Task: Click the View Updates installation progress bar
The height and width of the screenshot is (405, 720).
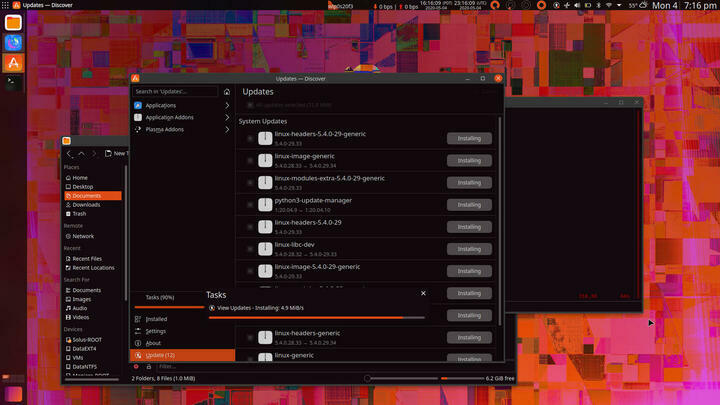Action: [316, 317]
